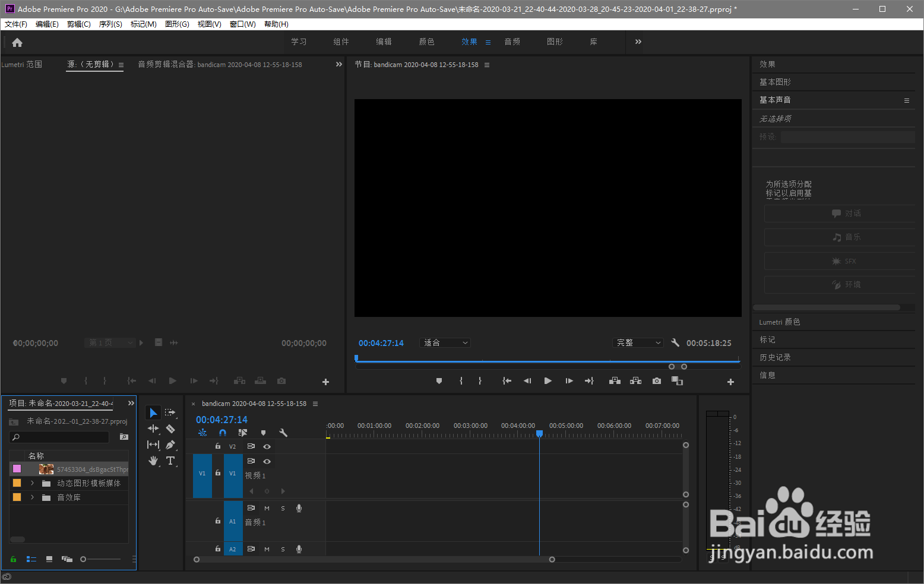The image size is (924, 584).
Task: Mute audio track A2
Action: [267, 549]
